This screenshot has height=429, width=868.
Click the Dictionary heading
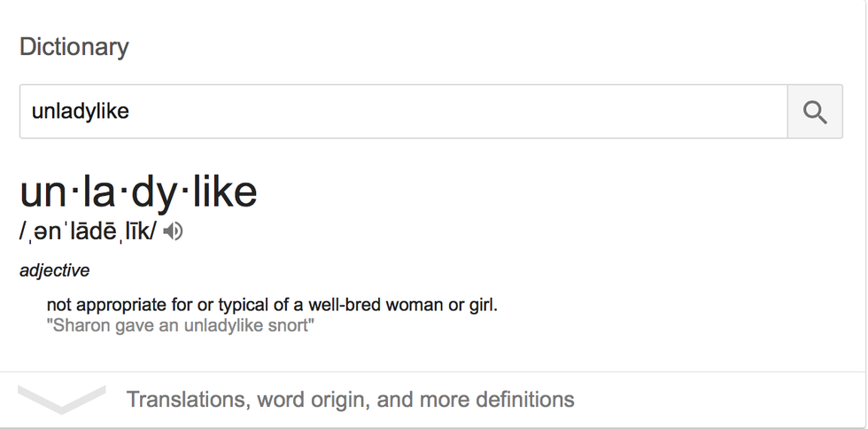click(x=74, y=47)
